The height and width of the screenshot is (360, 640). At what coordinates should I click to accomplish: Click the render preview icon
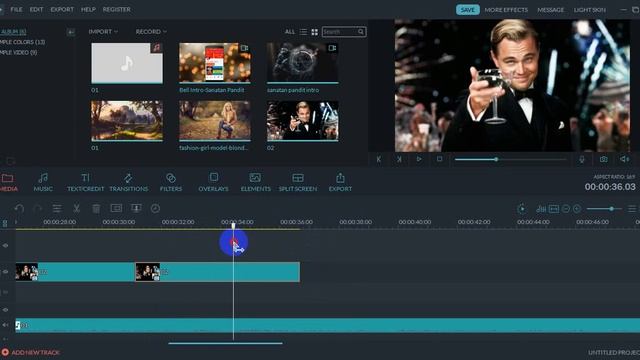522,209
